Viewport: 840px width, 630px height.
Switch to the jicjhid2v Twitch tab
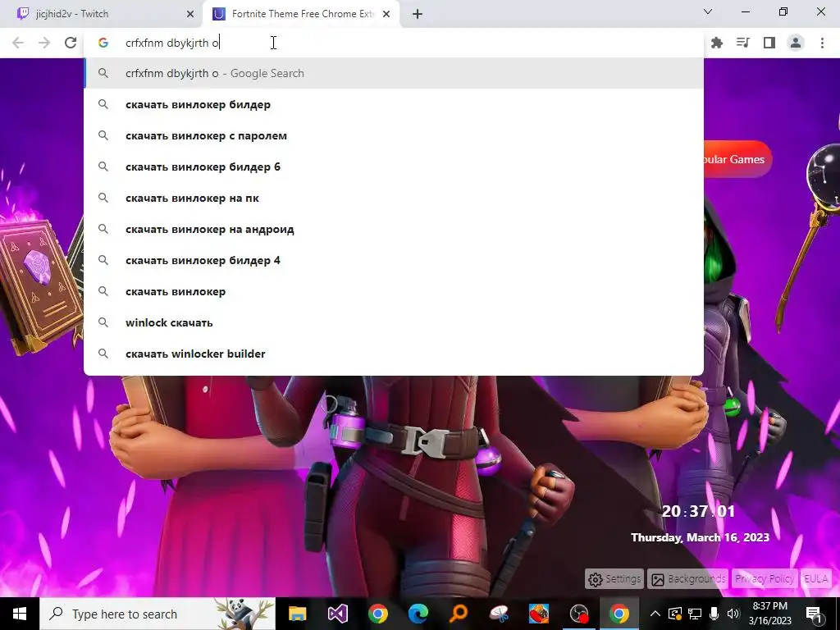coord(102,14)
